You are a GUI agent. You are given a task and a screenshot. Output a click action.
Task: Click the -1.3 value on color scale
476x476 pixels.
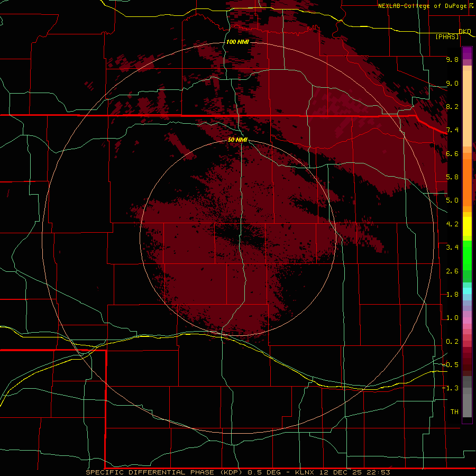click(x=451, y=388)
